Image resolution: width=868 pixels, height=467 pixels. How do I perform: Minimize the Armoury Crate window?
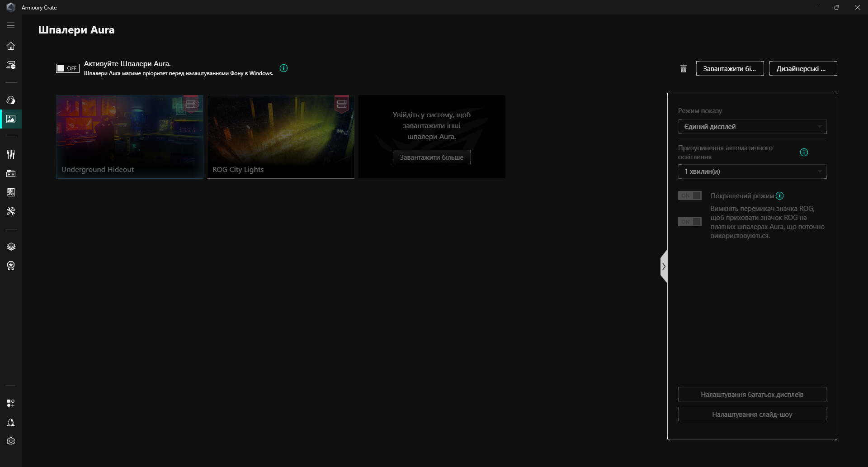click(x=816, y=7)
